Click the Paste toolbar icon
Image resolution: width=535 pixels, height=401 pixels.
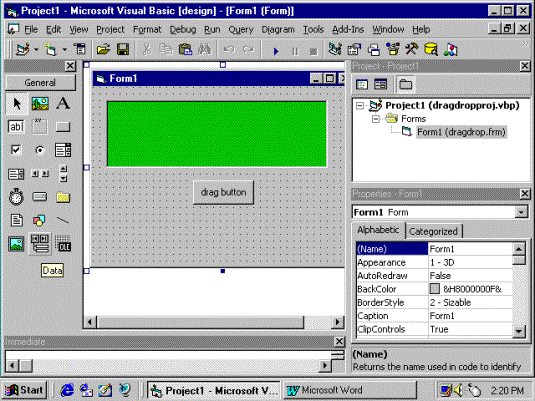tap(185, 50)
